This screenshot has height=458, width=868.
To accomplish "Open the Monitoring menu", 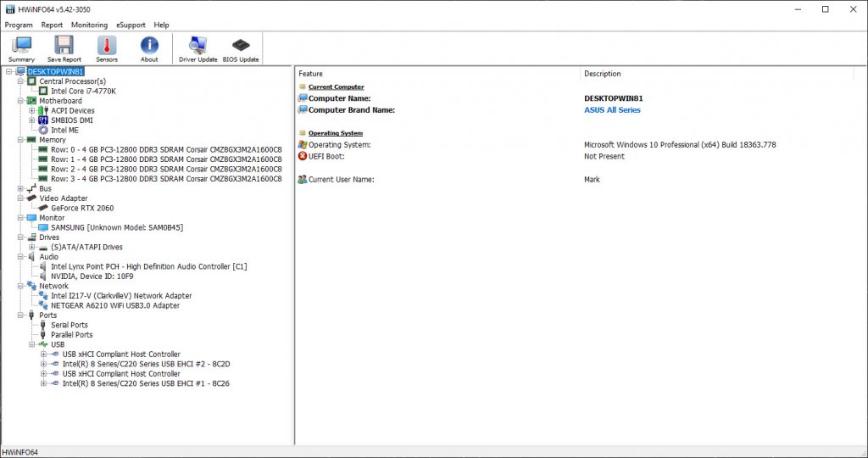I will (x=89, y=25).
